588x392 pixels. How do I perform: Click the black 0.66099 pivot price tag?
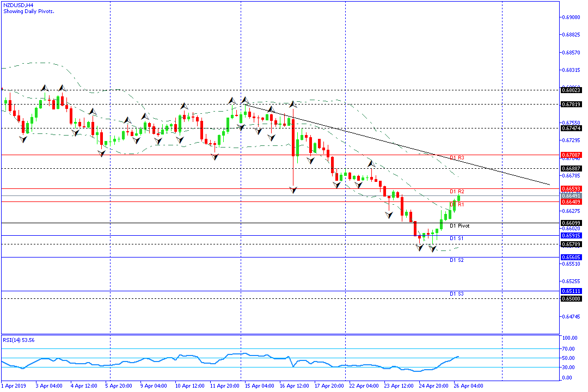click(x=571, y=223)
